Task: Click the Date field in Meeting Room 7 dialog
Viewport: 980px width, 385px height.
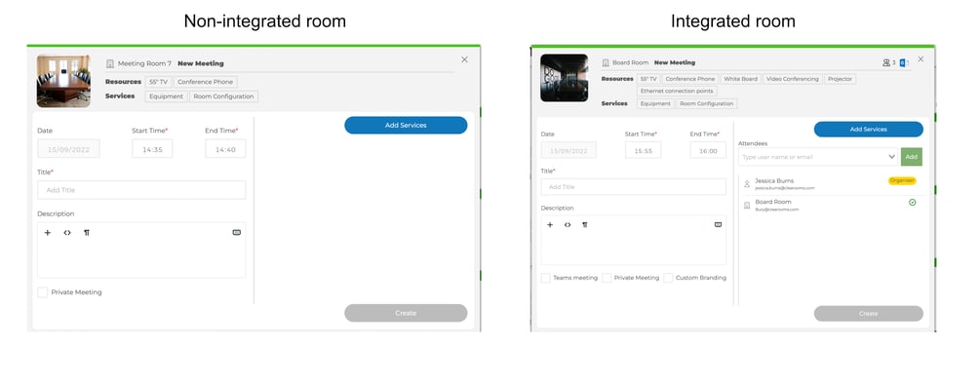Action: pos(69,149)
